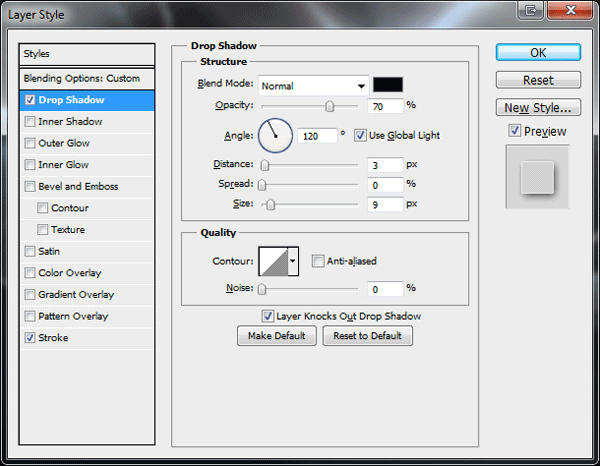The height and width of the screenshot is (466, 600).
Task: Click the Angle value field
Action: coord(317,136)
